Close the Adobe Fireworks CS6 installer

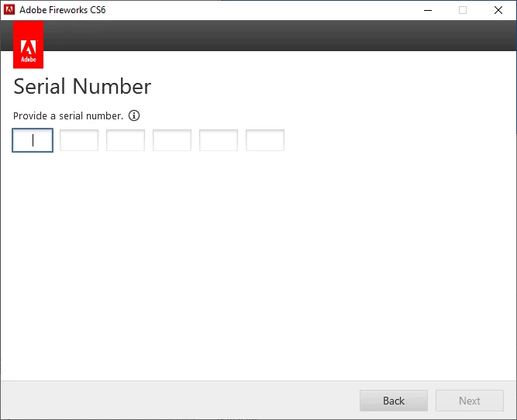(x=498, y=10)
